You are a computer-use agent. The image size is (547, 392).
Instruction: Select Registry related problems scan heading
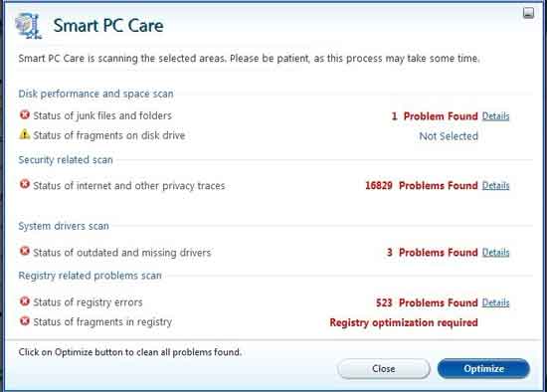click(x=90, y=276)
